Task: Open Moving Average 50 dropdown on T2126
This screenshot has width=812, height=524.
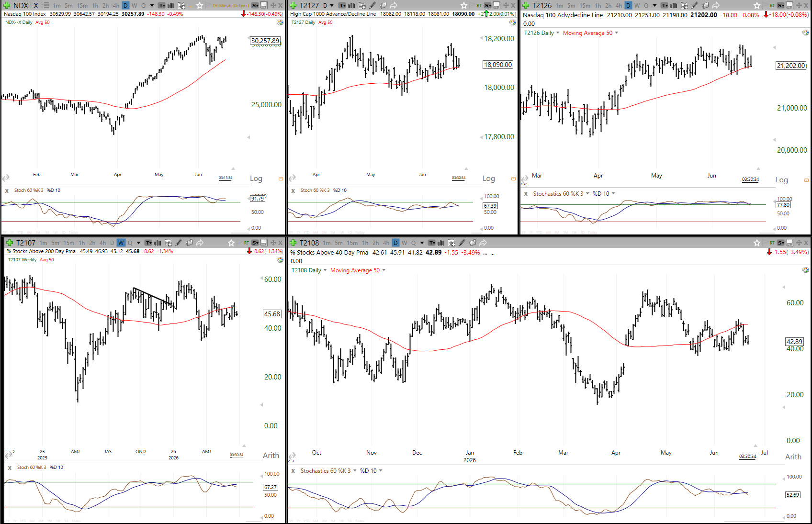Action: (617, 33)
